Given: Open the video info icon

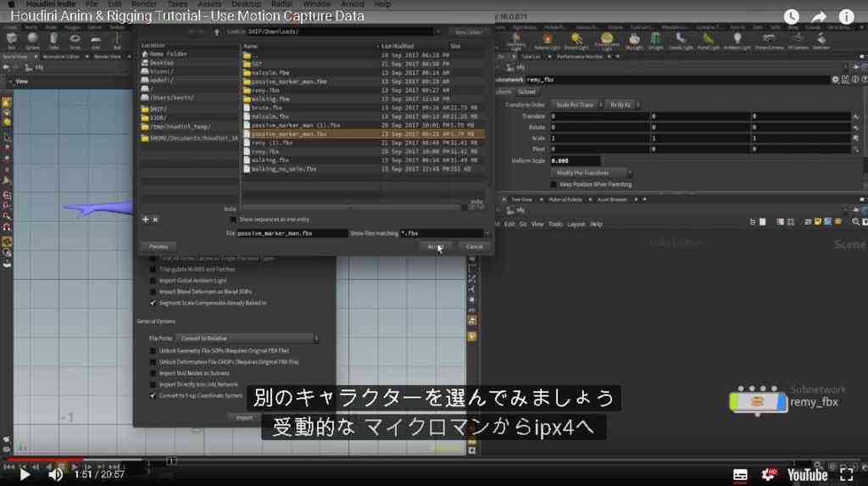Looking at the screenshot, I should tap(847, 17).
